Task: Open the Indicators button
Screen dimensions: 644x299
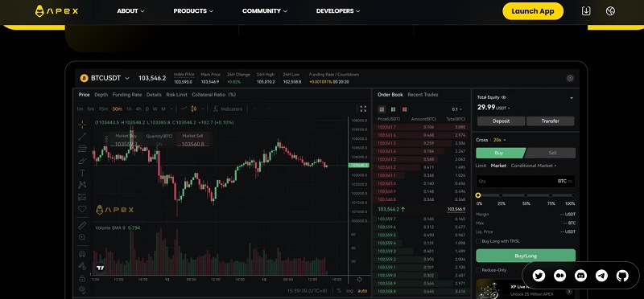Action: point(228,109)
